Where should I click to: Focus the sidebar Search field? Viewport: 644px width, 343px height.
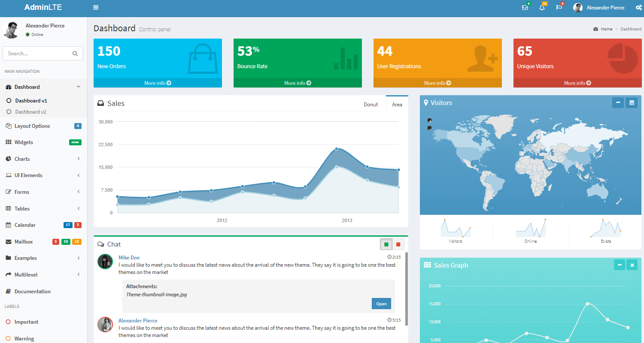tap(37, 54)
